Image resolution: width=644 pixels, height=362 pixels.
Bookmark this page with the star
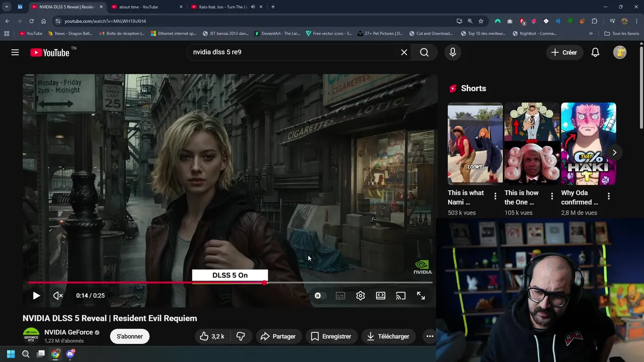[x=481, y=21]
